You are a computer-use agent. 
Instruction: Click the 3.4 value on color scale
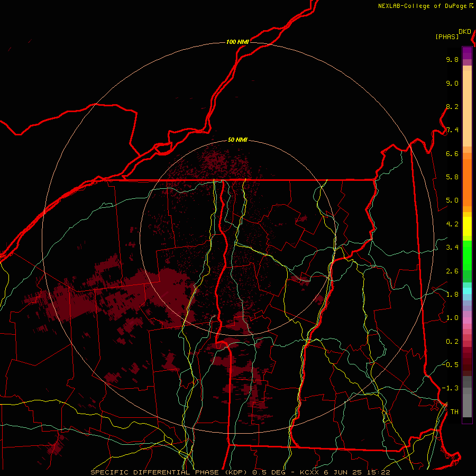click(x=452, y=248)
